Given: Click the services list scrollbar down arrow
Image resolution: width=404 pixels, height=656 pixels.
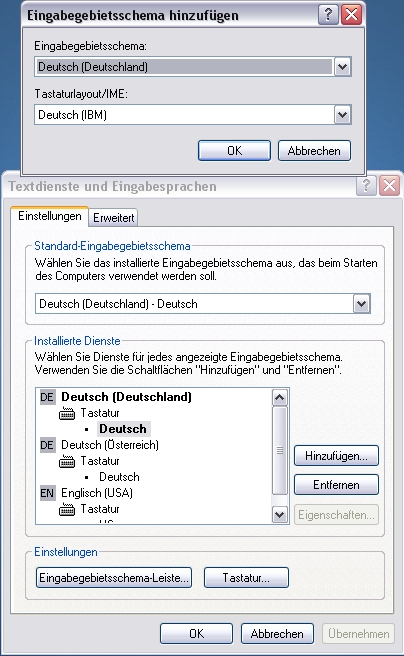Looking at the screenshot, I should click(x=279, y=514).
